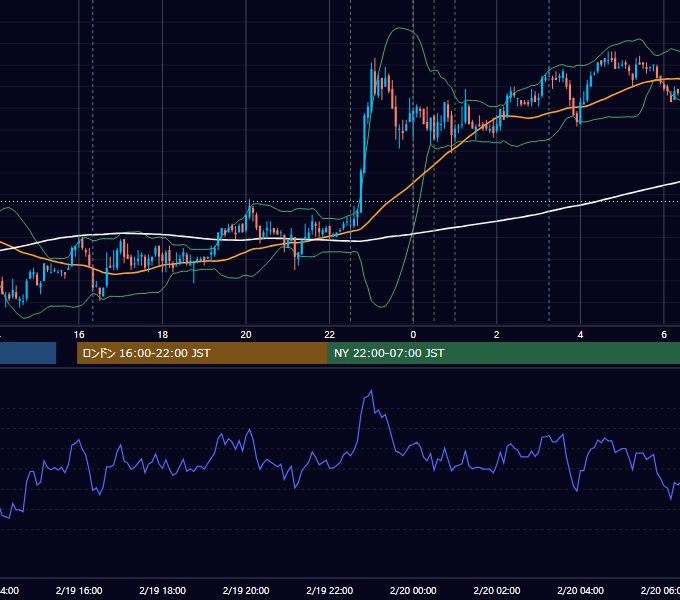Viewport: 680px width, 600px height.
Task: Click hour label 18 on price chart axis
Action: pyautogui.click(x=163, y=335)
